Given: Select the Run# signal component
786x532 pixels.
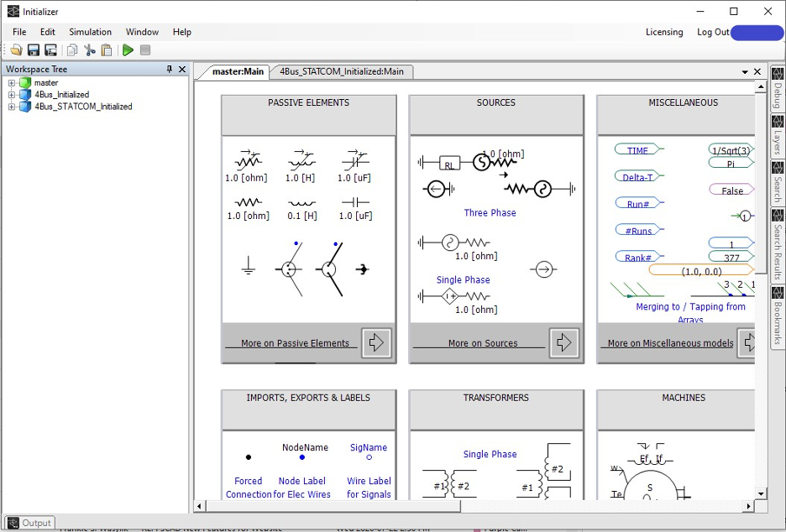Looking at the screenshot, I should [x=639, y=203].
